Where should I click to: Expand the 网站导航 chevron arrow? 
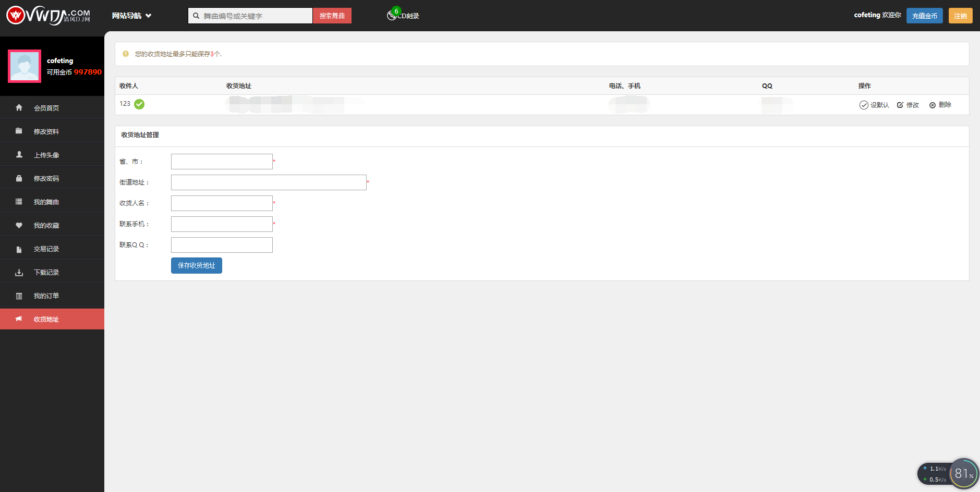pos(149,16)
